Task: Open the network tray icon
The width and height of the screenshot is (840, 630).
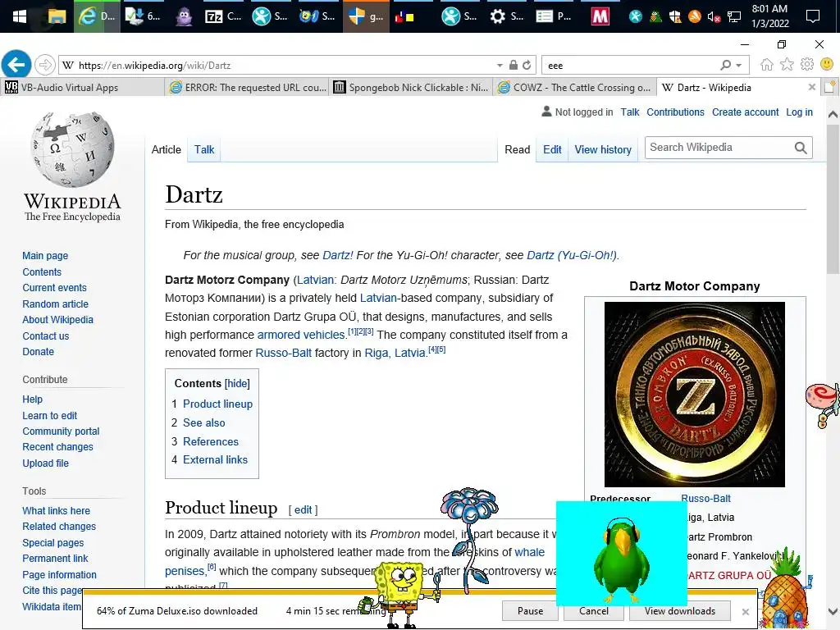Action: (734, 16)
